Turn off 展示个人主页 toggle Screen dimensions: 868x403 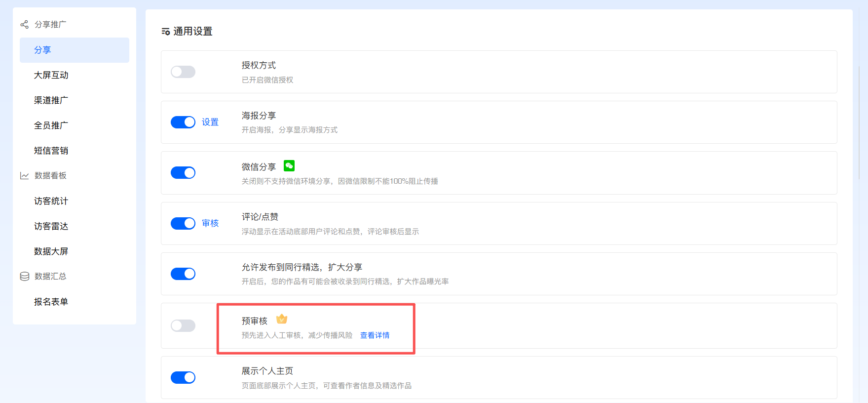coord(183,377)
